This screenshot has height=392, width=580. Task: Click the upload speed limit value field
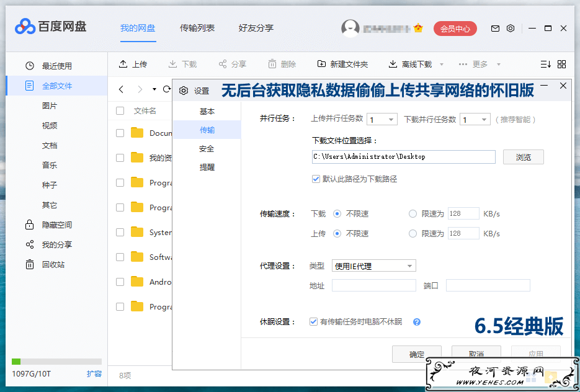click(463, 234)
